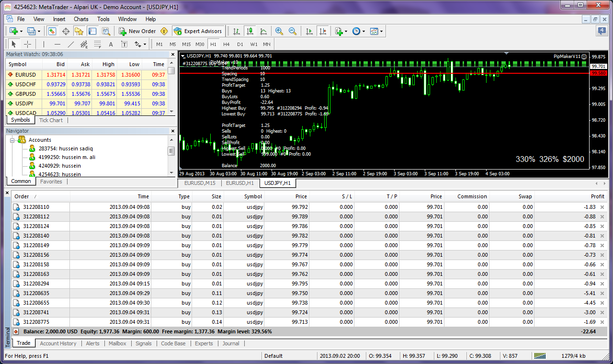Zoom out on the chart

click(x=293, y=31)
